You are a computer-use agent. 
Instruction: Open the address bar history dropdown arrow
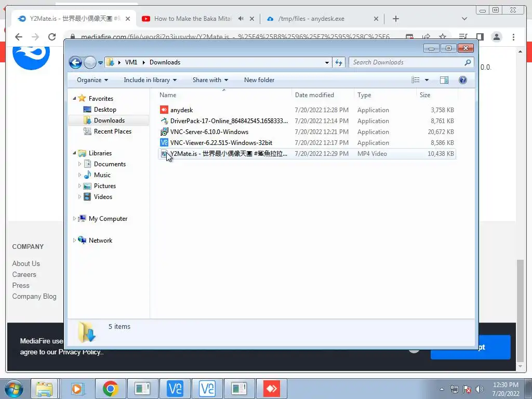click(x=327, y=63)
